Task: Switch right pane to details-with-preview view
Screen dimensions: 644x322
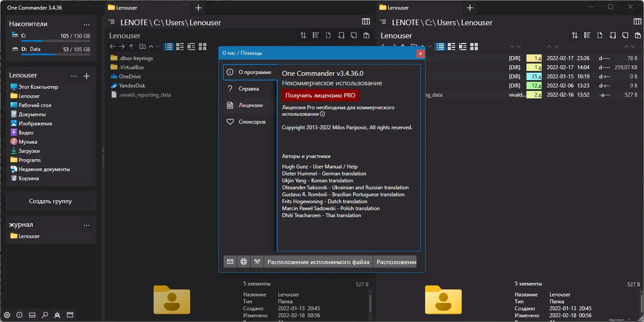Action: point(463,46)
